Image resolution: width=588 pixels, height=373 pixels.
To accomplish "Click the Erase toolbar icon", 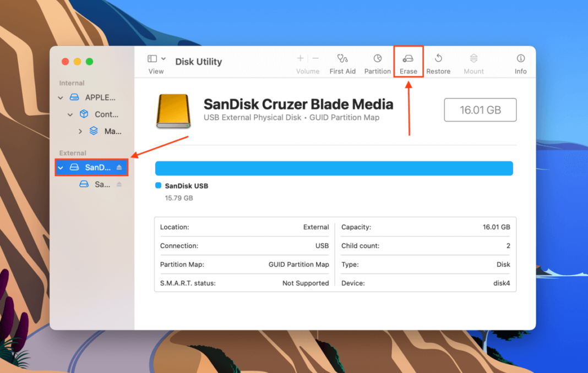I will coord(408,62).
